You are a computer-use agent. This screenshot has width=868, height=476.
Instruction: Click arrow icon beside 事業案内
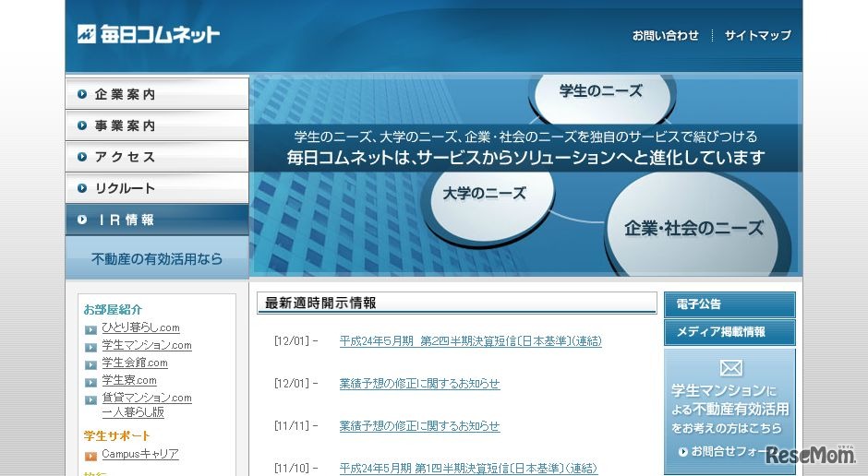[x=82, y=126]
